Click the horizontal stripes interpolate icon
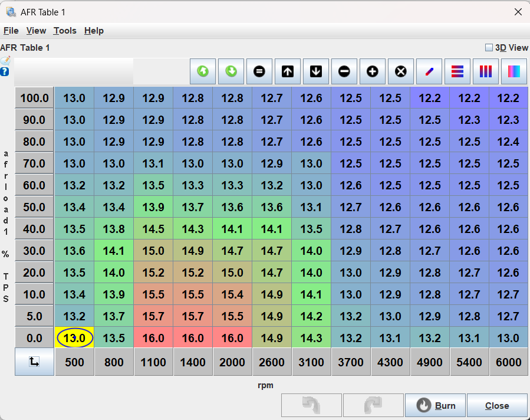This screenshot has width=530, height=420. [x=457, y=71]
